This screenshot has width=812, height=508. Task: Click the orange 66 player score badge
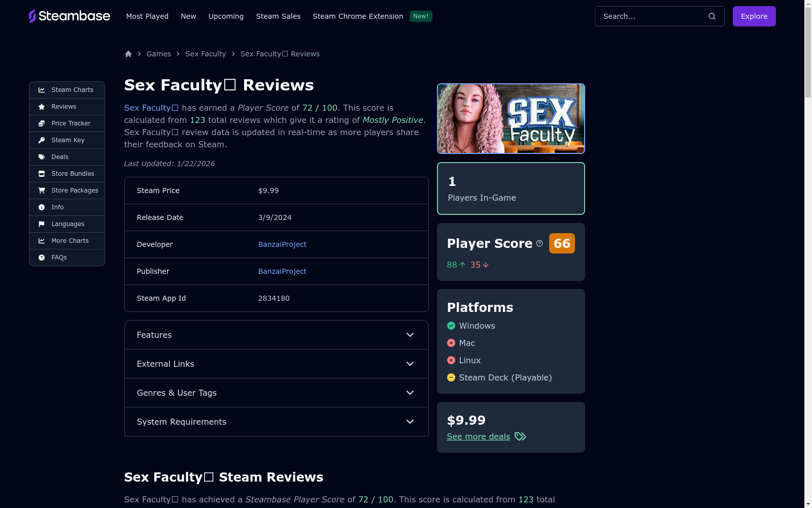[x=562, y=243]
